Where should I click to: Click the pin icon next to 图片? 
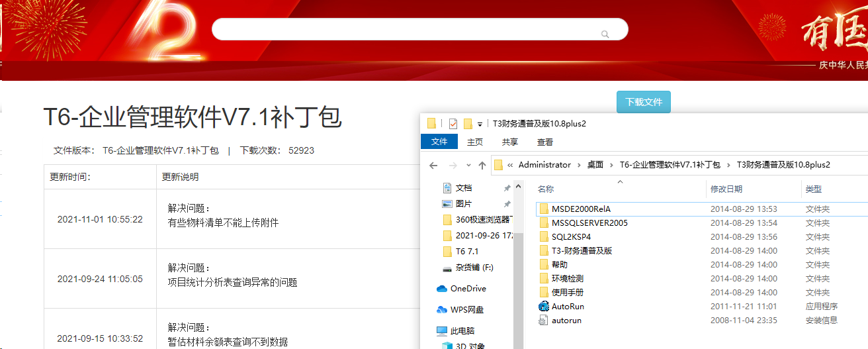coord(507,204)
